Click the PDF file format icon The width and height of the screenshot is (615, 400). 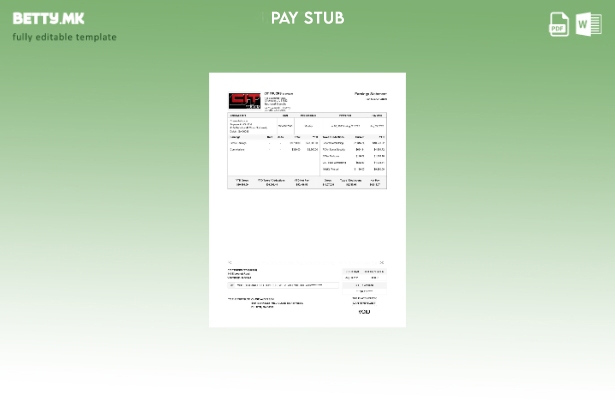[x=559, y=24]
